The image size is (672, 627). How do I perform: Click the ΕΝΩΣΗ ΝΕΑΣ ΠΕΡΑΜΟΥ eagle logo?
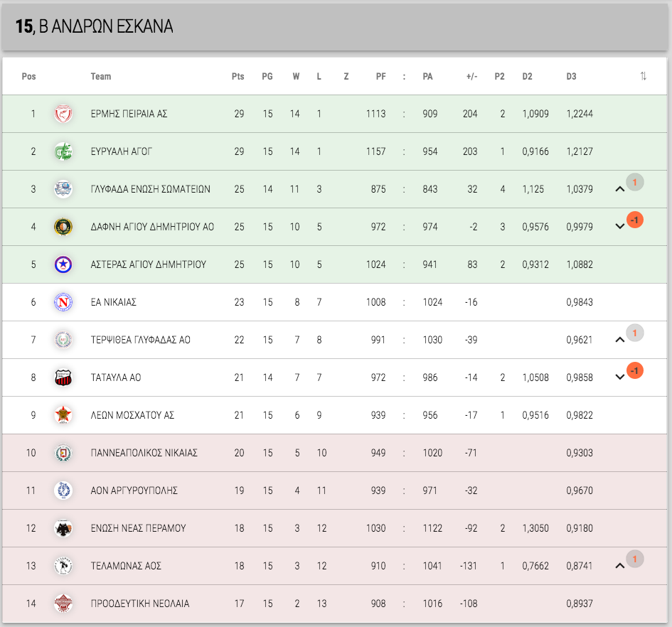coord(63,528)
